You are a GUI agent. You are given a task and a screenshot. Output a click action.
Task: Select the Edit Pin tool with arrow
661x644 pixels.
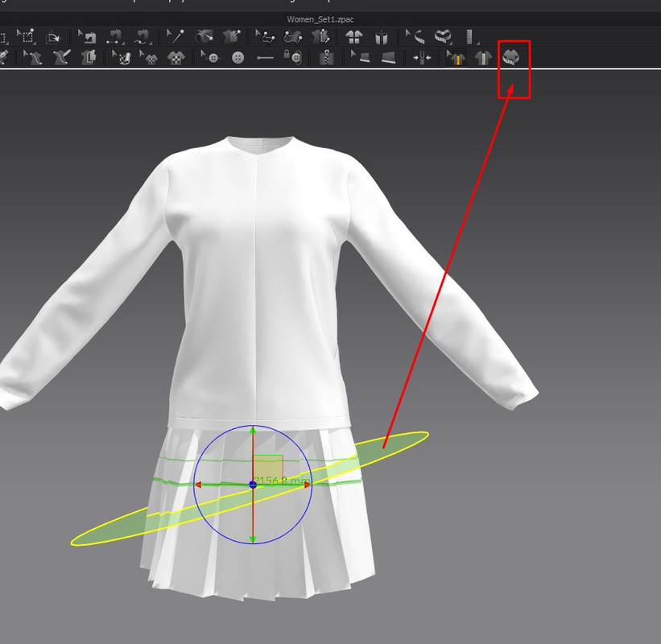266,37
